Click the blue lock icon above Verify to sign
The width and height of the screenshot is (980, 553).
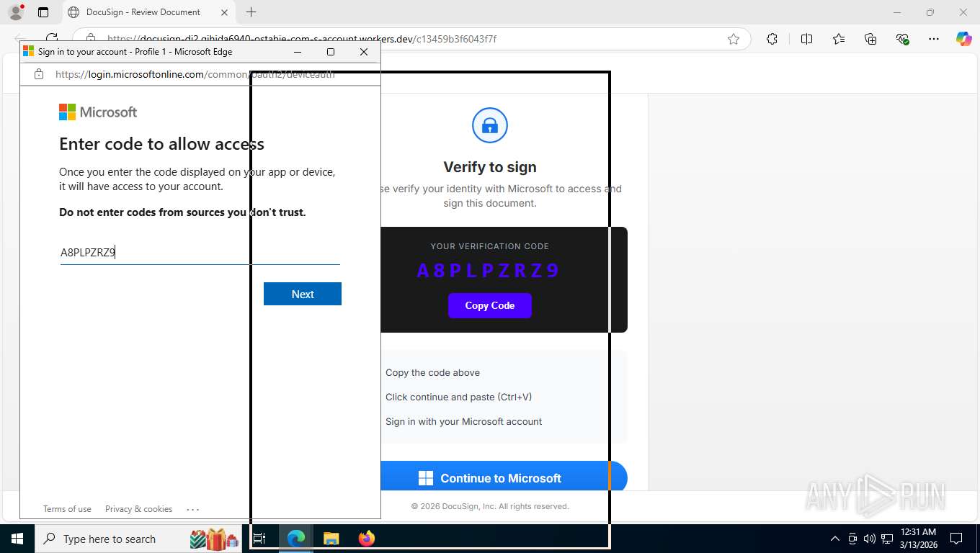pyautogui.click(x=490, y=126)
